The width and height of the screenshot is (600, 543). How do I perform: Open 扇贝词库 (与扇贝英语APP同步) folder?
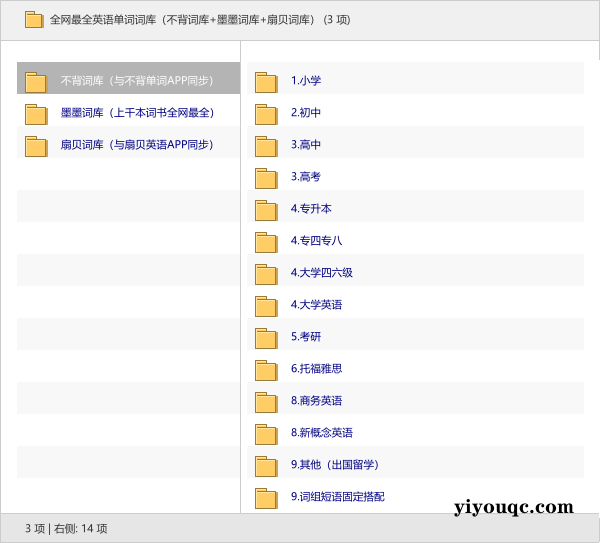click(x=137, y=145)
